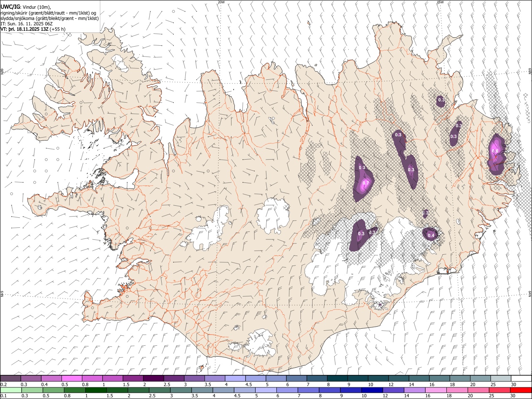
Task: Click the lower legend dark blue swatch at 10
Action: tap(372, 390)
